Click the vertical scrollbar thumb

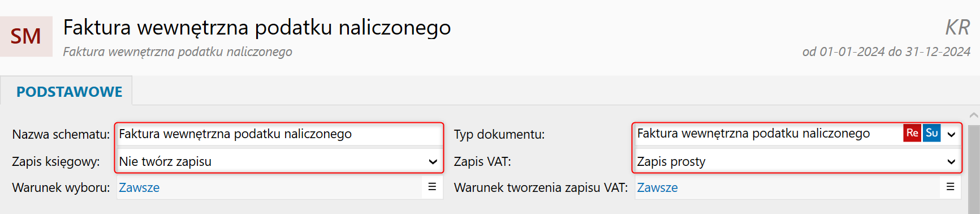point(974,169)
